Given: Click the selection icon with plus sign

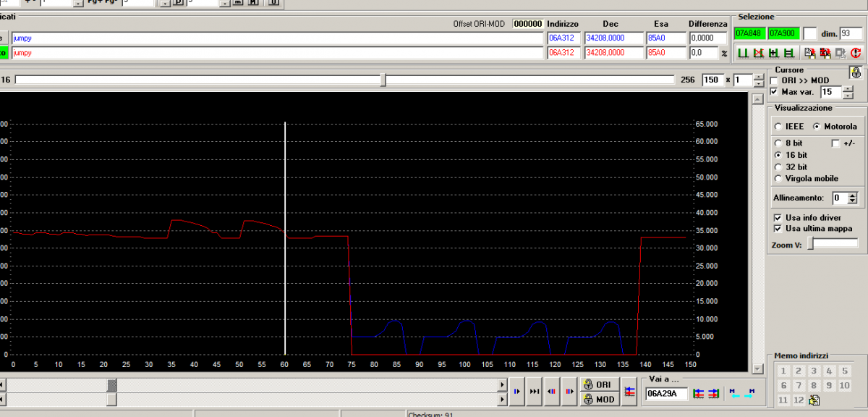Looking at the screenshot, I should point(773,53).
